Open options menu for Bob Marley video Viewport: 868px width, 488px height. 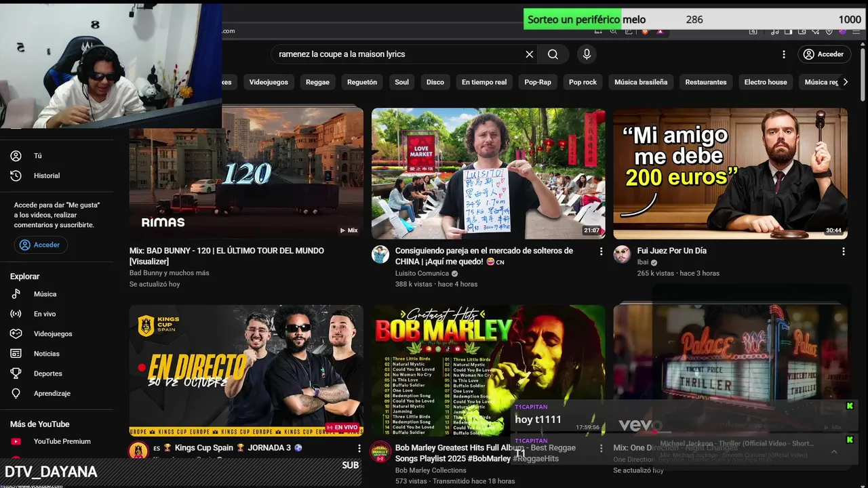pyautogui.click(x=601, y=448)
